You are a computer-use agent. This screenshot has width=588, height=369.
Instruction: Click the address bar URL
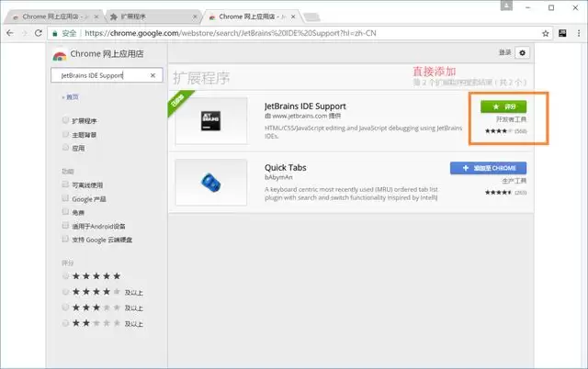[231, 33]
